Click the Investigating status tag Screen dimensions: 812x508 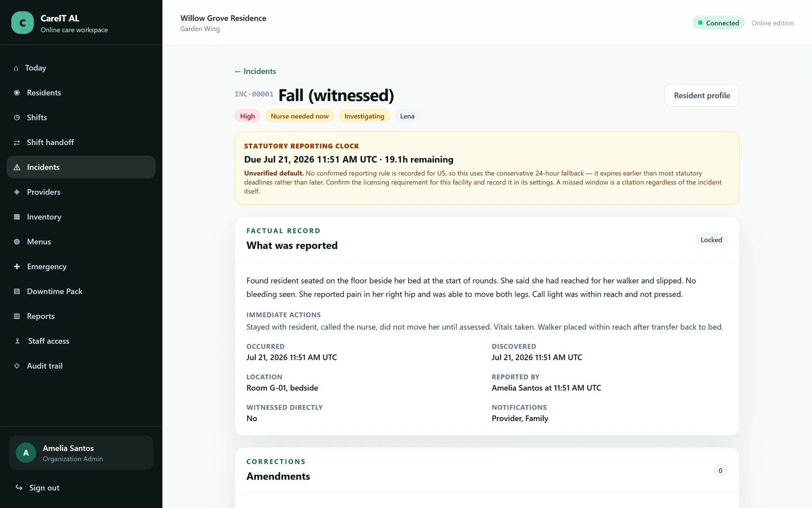[364, 116]
